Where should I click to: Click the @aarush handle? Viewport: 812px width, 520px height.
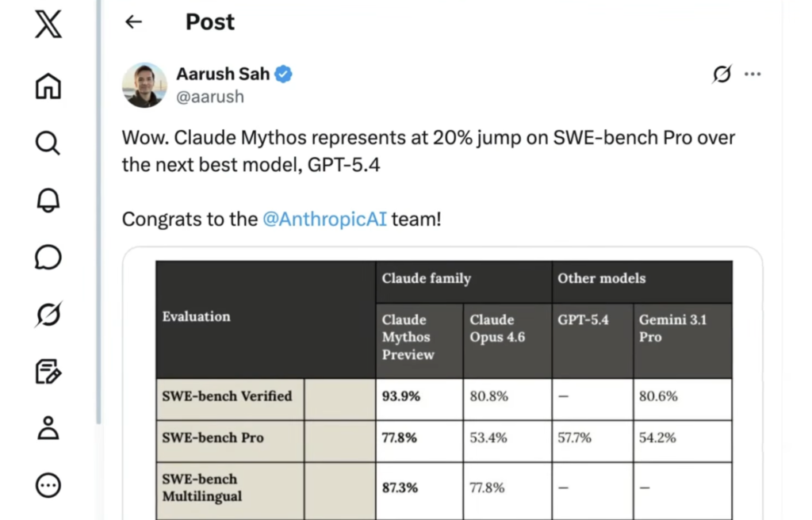pos(210,97)
